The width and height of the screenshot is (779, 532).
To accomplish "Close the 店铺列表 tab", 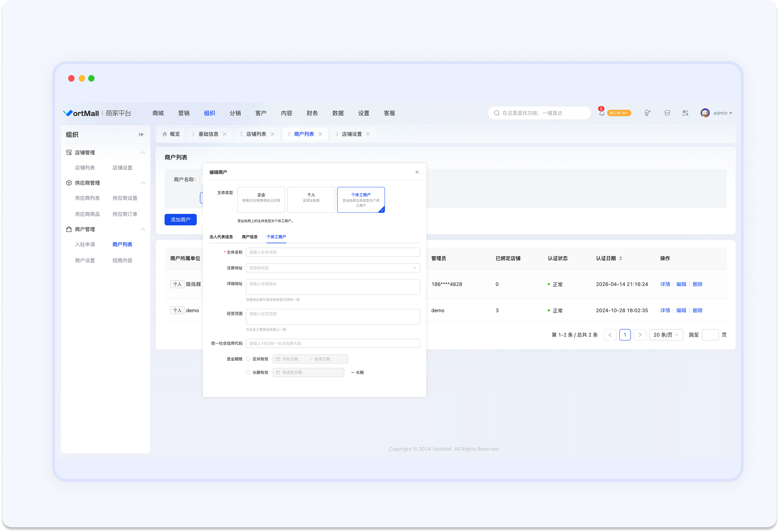I will (273, 134).
